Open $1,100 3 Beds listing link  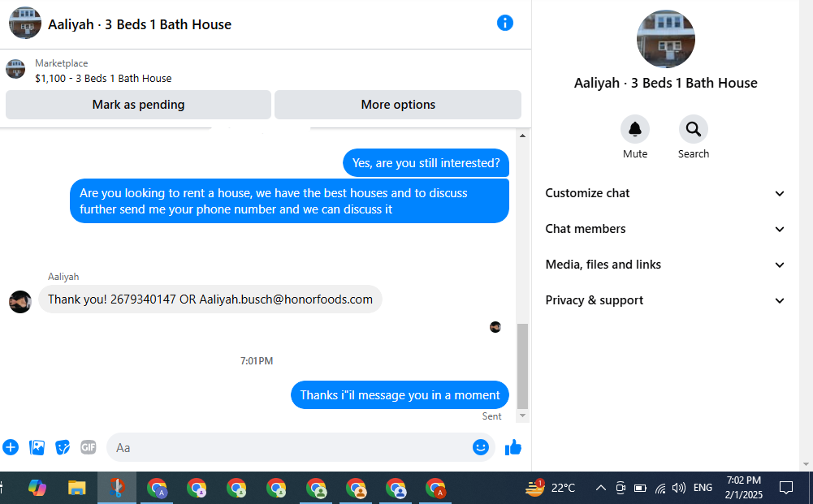[x=103, y=78]
